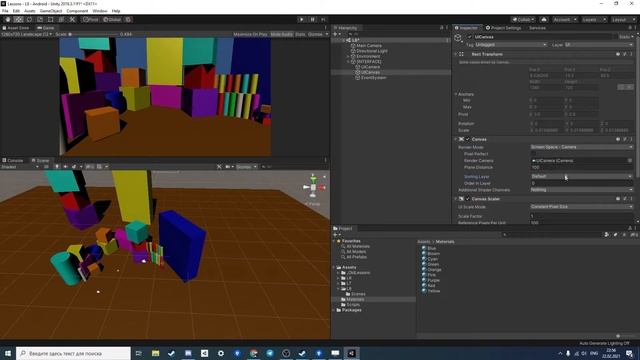Click the Plane Distance input field
This screenshot has width=640, height=360.
click(582, 168)
